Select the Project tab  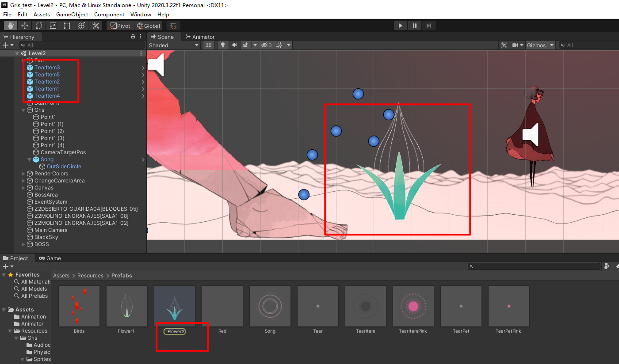tap(16, 258)
